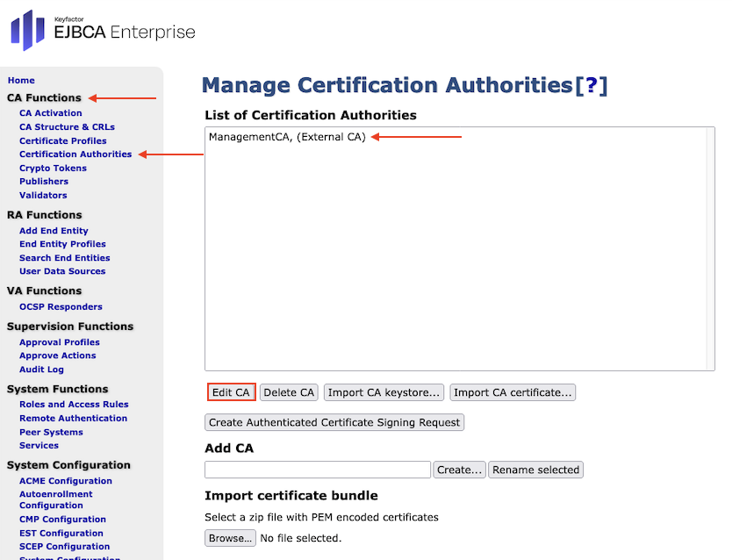
Task: Click the Create... button
Action: (459, 470)
